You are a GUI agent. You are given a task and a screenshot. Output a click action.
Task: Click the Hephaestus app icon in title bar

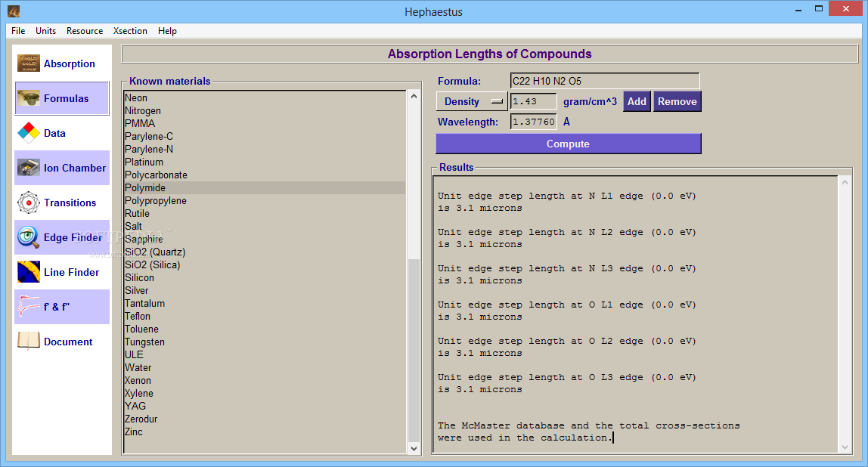(x=14, y=11)
